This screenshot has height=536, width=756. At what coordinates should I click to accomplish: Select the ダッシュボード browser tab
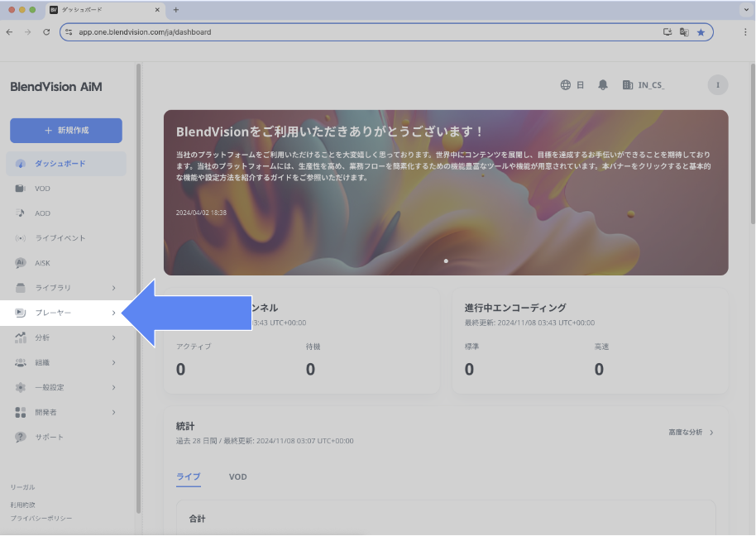pos(106,10)
